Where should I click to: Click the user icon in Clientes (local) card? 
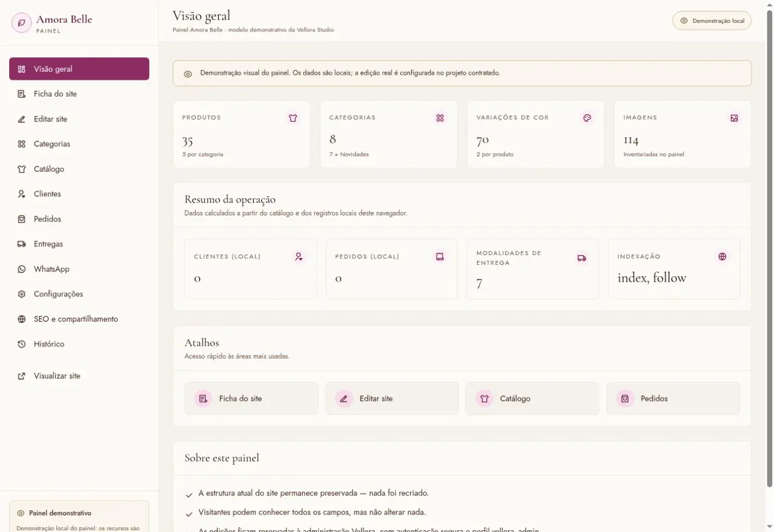(x=299, y=256)
